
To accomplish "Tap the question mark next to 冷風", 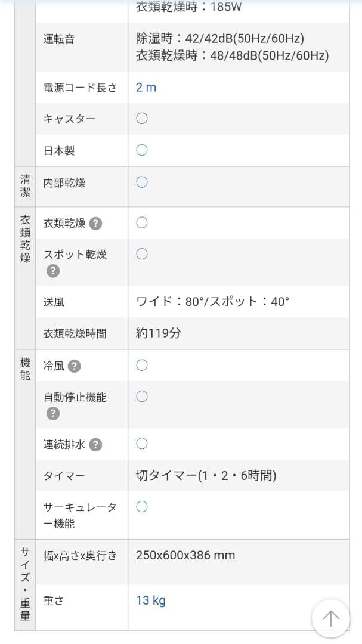I will tap(74, 366).
